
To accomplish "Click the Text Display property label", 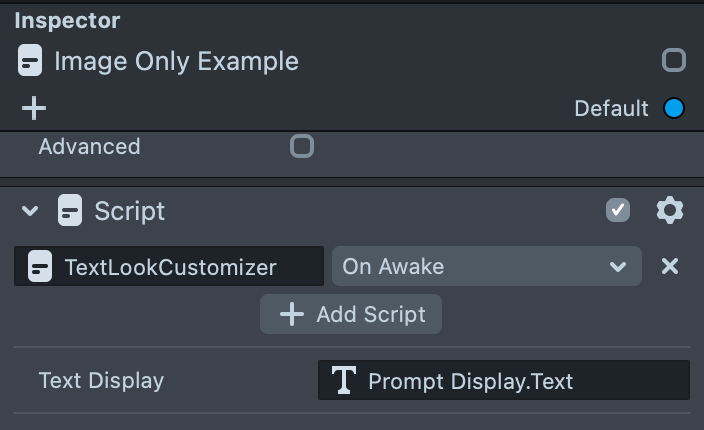I will click(x=101, y=381).
